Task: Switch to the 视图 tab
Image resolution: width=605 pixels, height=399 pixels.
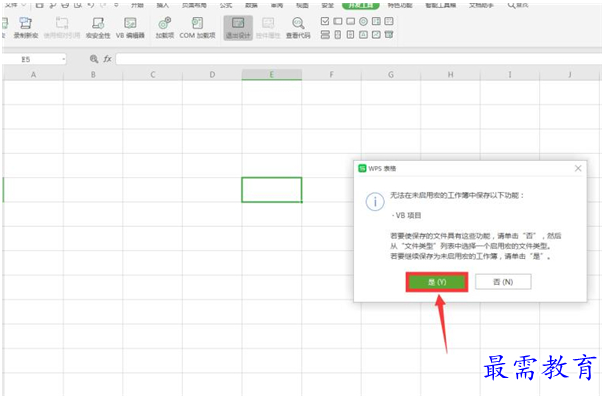Action: (x=302, y=5)
